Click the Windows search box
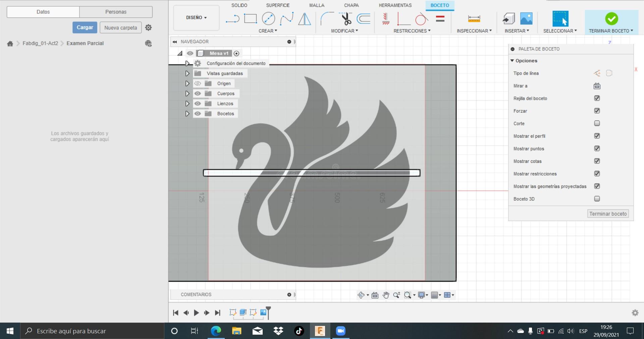 pos(92,331)
